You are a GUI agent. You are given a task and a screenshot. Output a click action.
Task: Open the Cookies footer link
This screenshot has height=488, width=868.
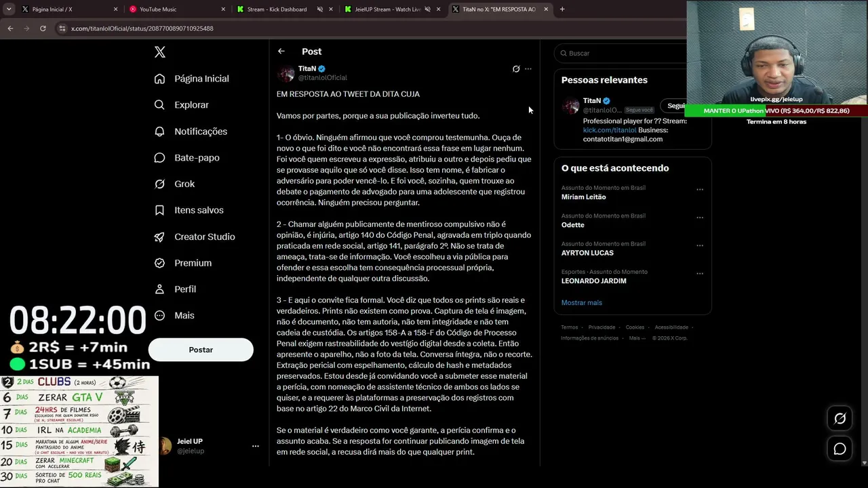[635, 327]
